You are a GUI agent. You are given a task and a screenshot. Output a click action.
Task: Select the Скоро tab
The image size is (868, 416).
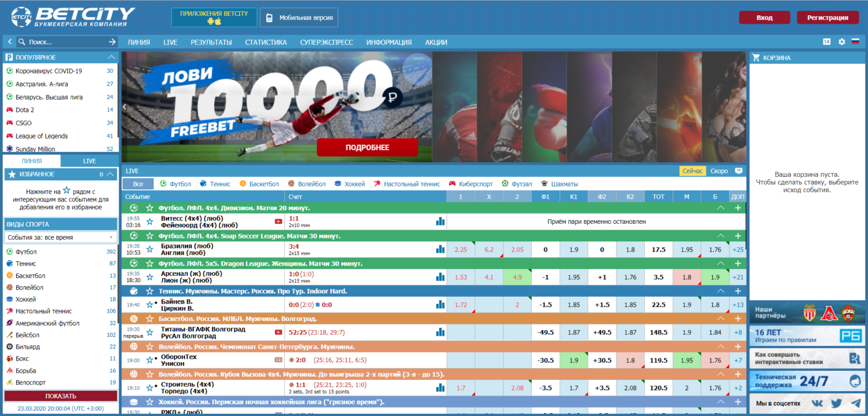point(719,171)
